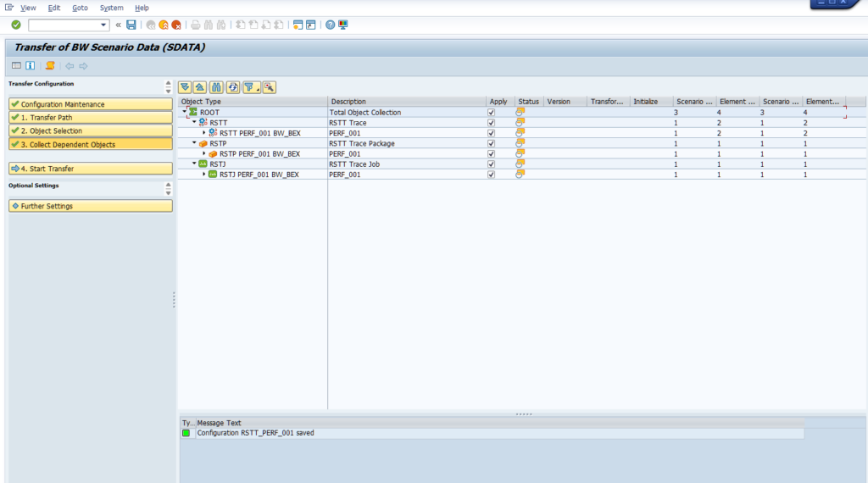The width and height of the screenshot is (868, 483).
Task: Click the Information icon below the title
Action: (30, 66)
